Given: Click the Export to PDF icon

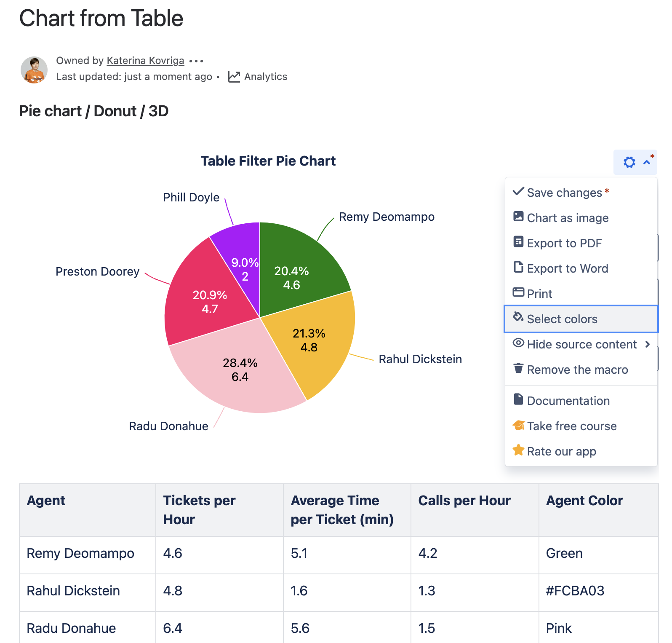Looking at the screenshot, I should [x=518, y=242].
